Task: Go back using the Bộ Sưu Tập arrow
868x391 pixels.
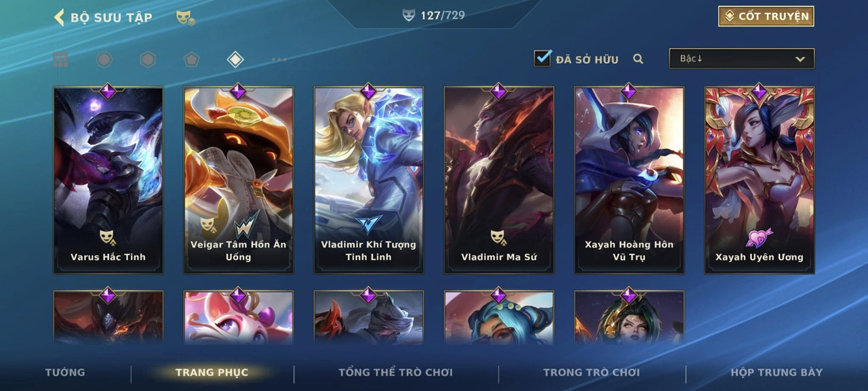Action: click(59, 18)
